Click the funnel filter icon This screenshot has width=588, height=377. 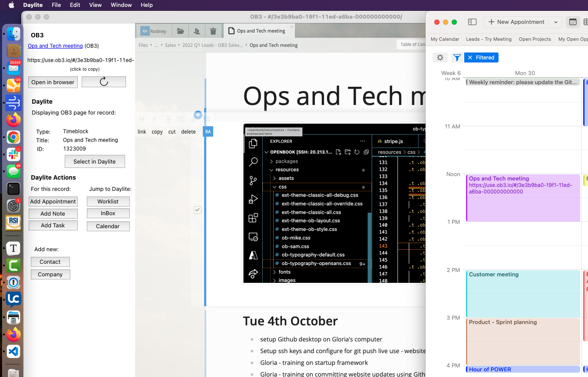[x=457, y=58]
